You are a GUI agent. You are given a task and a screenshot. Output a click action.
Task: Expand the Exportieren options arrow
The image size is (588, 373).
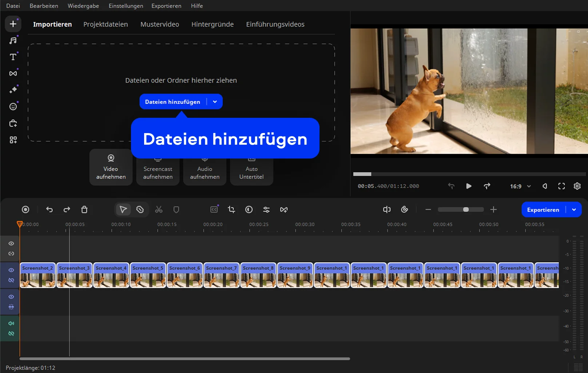point(574,210)
